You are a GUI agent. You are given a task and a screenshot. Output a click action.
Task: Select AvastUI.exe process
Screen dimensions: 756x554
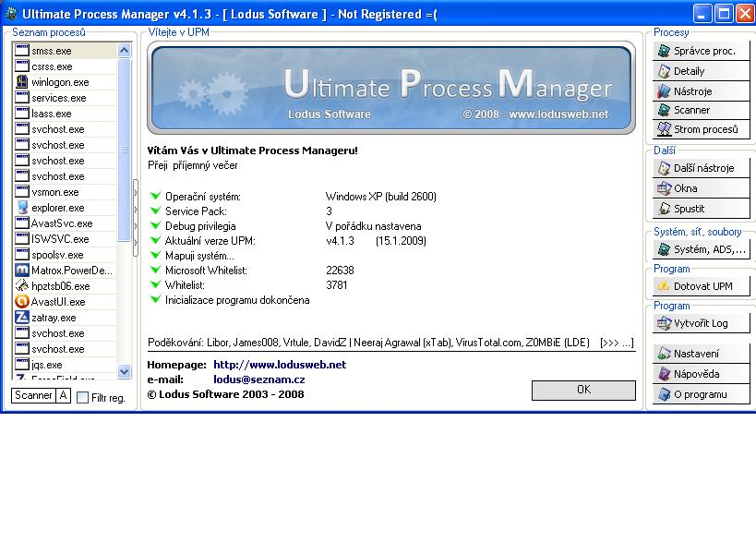pos(66,302)
